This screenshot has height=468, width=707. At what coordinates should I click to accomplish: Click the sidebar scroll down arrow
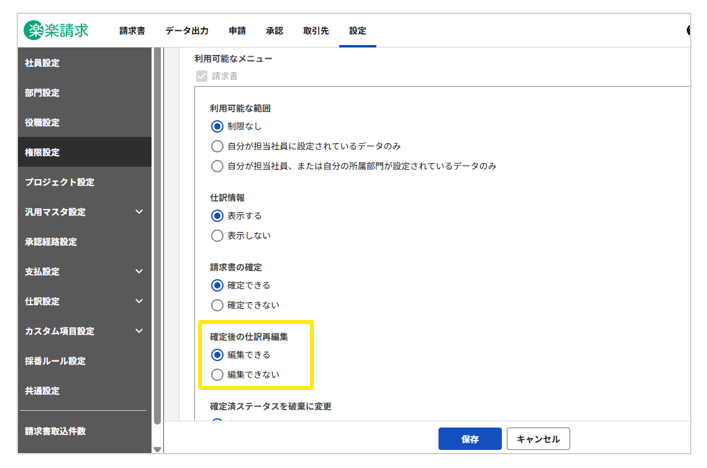pos(157,449)
